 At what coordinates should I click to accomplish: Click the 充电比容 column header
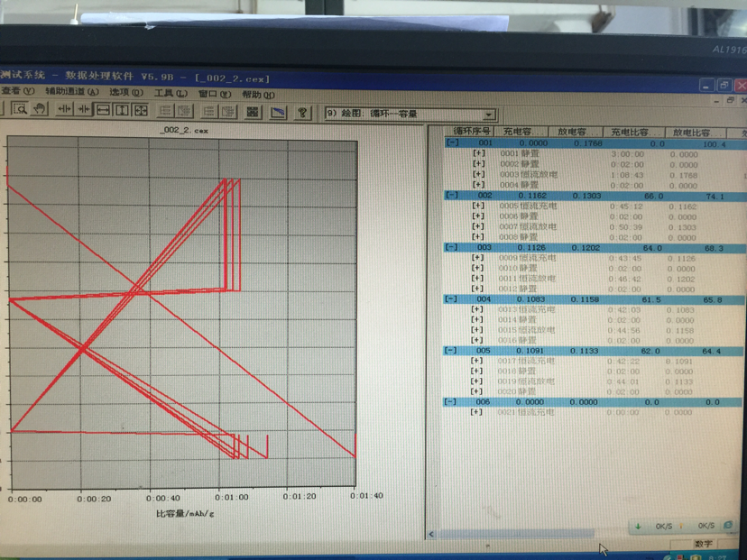pos(633,133)
